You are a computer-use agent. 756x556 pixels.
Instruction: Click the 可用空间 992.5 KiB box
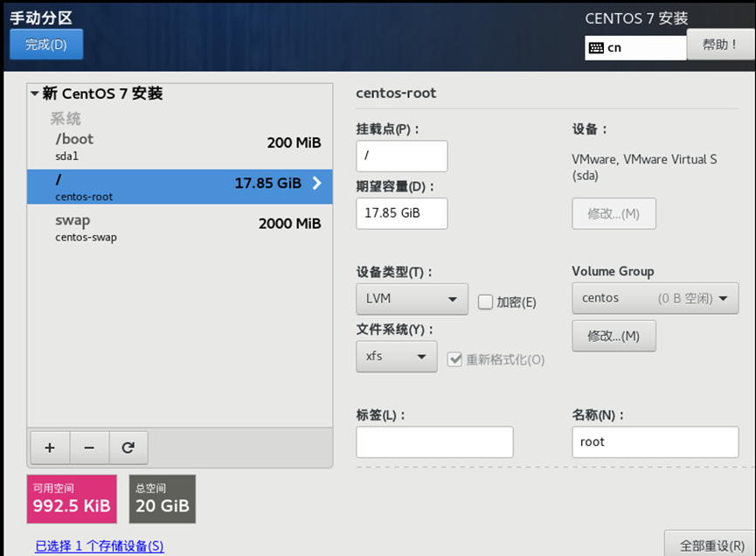pos(72,499)
